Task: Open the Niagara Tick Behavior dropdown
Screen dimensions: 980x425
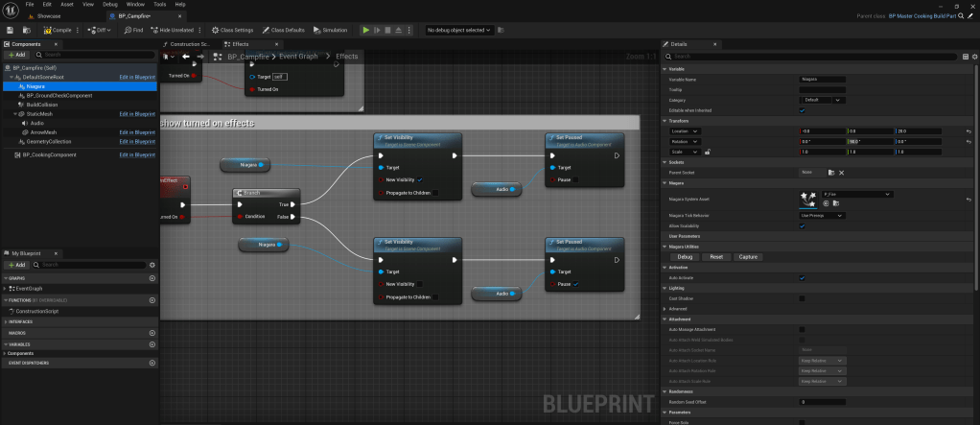Action: pyautogui.click(x=822, y=216)
